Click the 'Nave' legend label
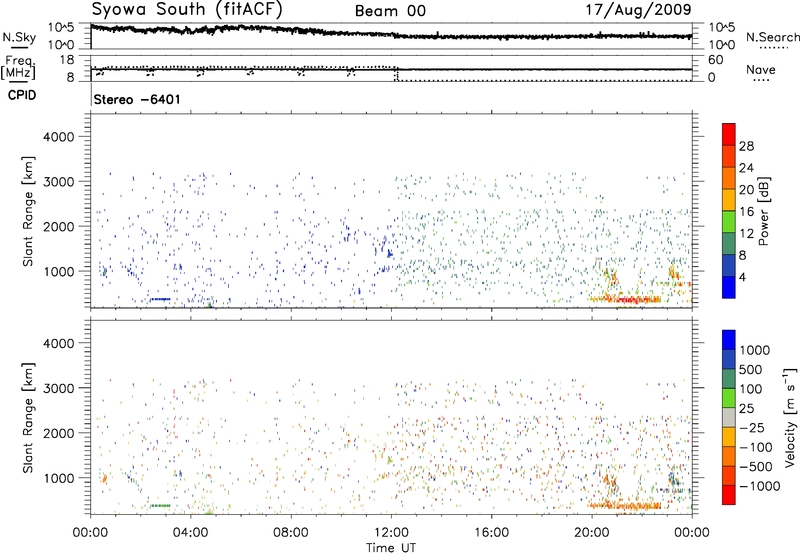The height and width of the screenshot is (554, 800). pos(761,69)
